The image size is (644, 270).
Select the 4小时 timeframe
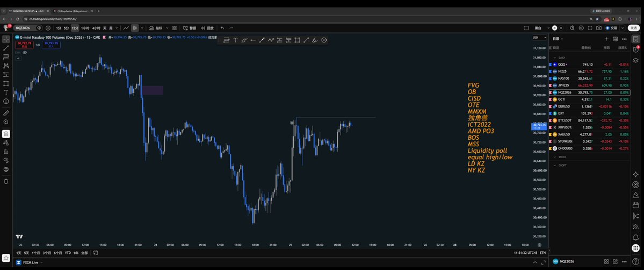(x=96, y=28)
